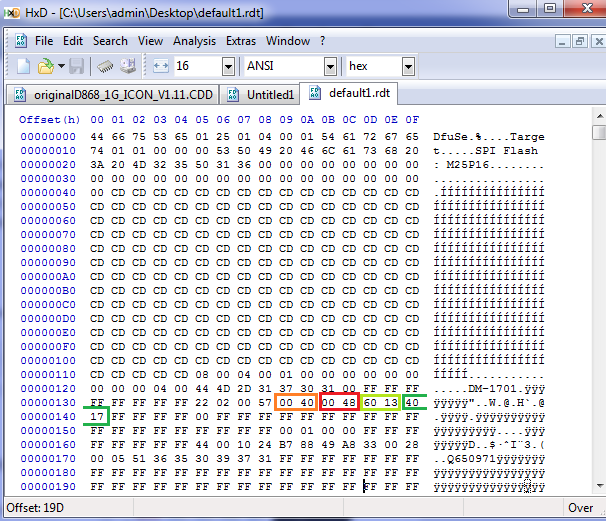
Task: Open the Search menu
Action: click(110, 41)
